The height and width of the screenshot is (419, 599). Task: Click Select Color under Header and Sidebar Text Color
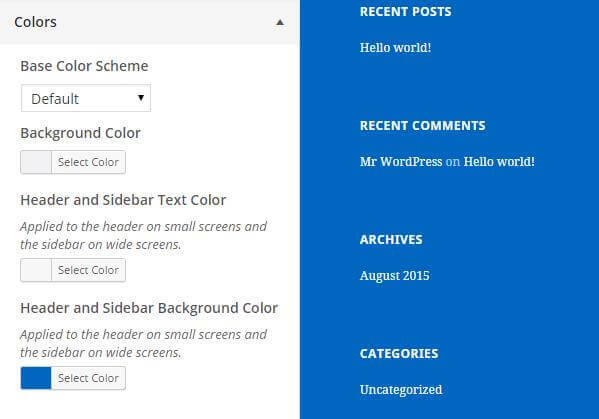coord(88,270)
